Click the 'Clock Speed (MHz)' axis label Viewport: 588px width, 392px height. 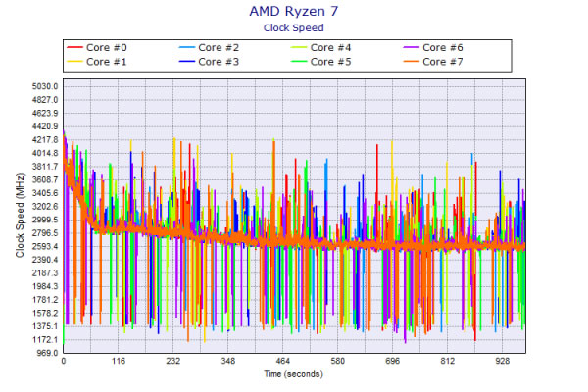(x=20, y=216)
